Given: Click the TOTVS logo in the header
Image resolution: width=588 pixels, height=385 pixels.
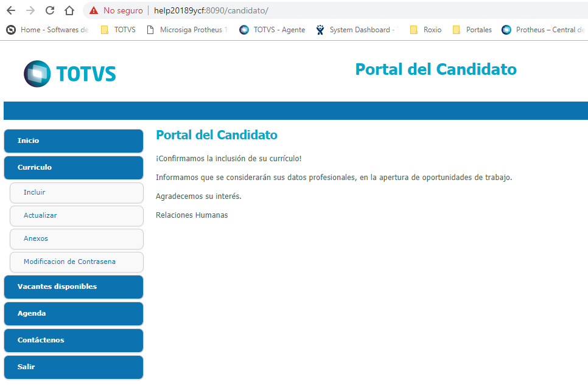Looking at the screenshot, I should coord(70,74).
